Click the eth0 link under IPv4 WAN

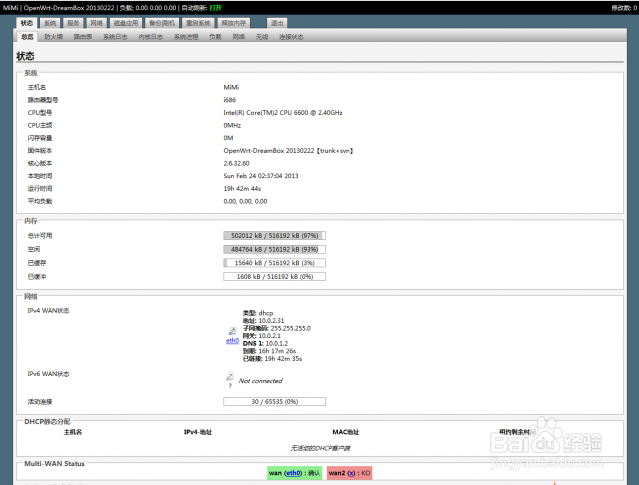[x=232, y=340]
